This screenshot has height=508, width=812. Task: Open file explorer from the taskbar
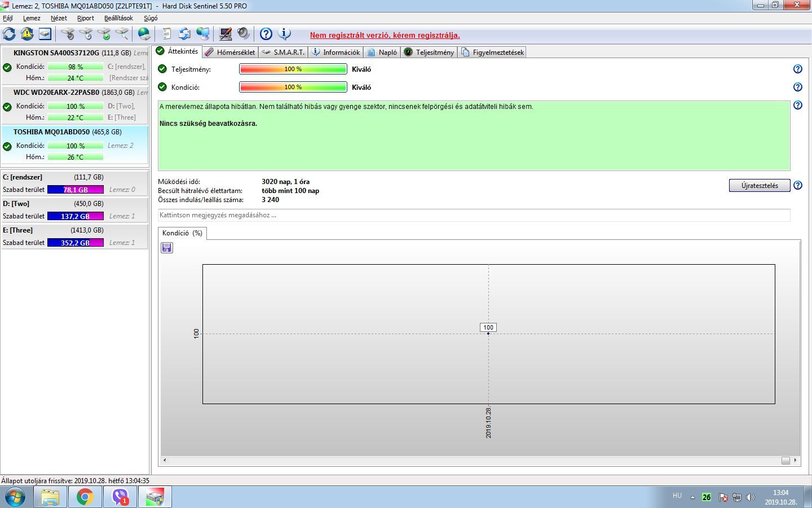pos(50,497)
